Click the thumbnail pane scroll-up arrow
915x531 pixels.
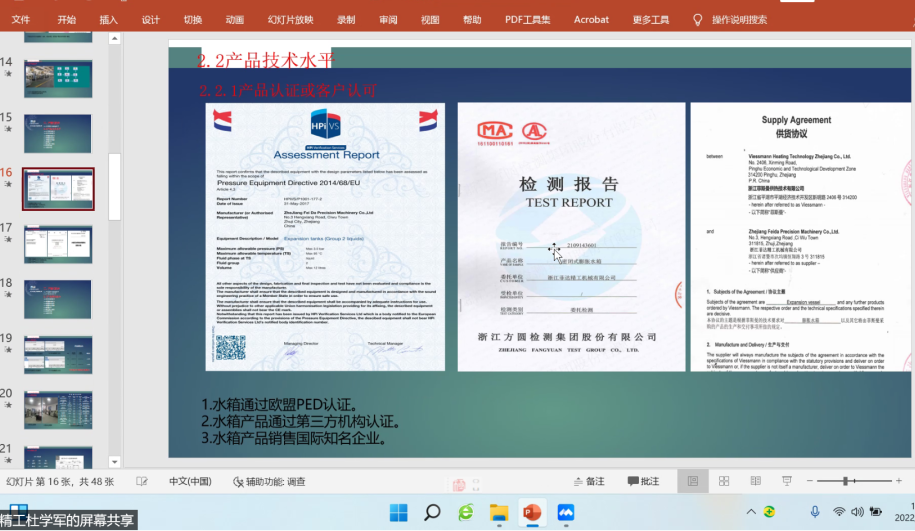click(x=114, y=39)
